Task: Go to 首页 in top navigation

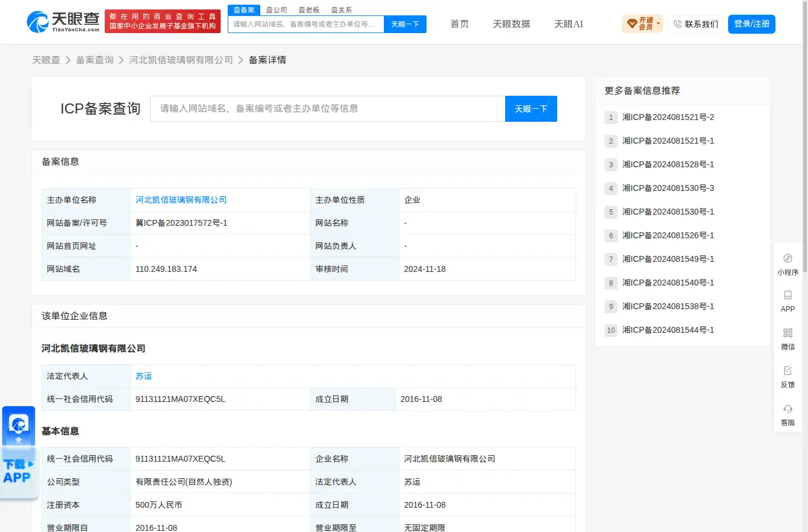Action: pyautogui.click(x=460, y=24)
